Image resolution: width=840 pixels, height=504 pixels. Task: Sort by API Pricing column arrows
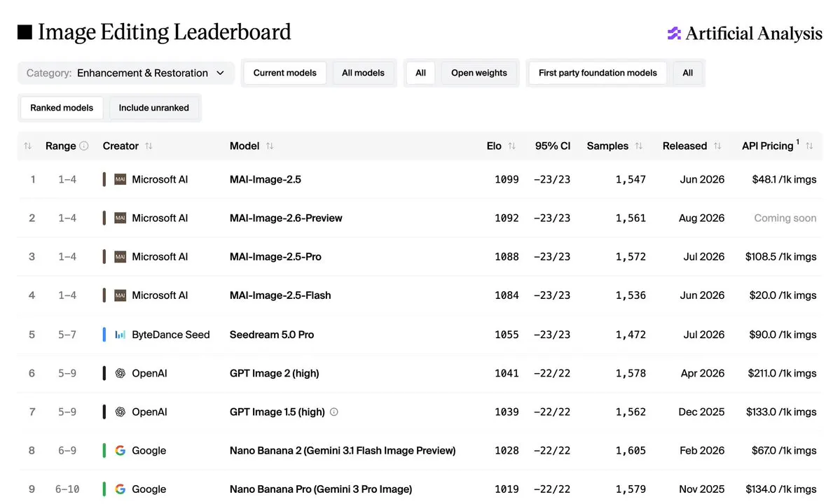[809, 146]
